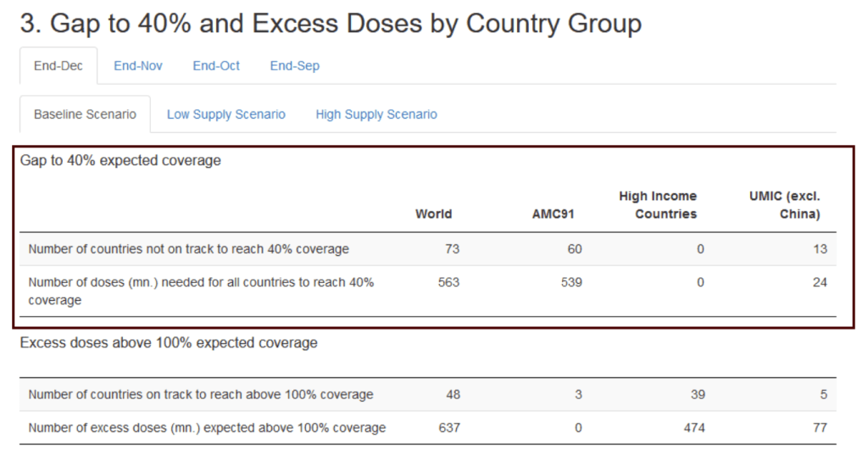Image resolution: width=868 pixels, height=461 pixels.
Task: Click the UMIC (excl. China) column header
Action: pyautogui.click(x=785, y=205)
